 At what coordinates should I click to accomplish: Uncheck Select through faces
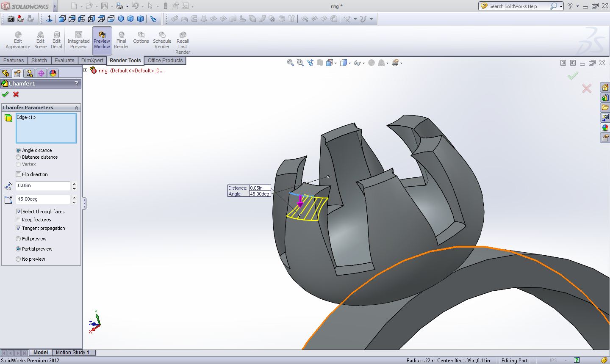(19, 211)
